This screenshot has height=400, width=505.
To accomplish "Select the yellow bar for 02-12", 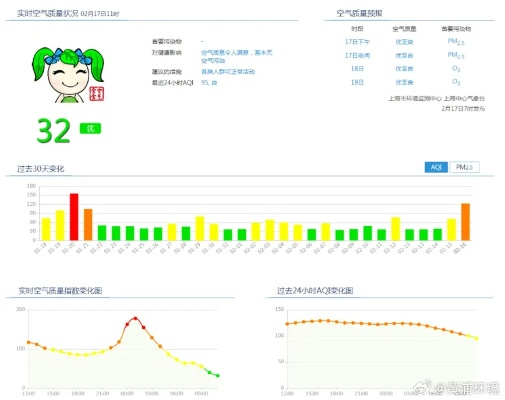I will [395, 229].
